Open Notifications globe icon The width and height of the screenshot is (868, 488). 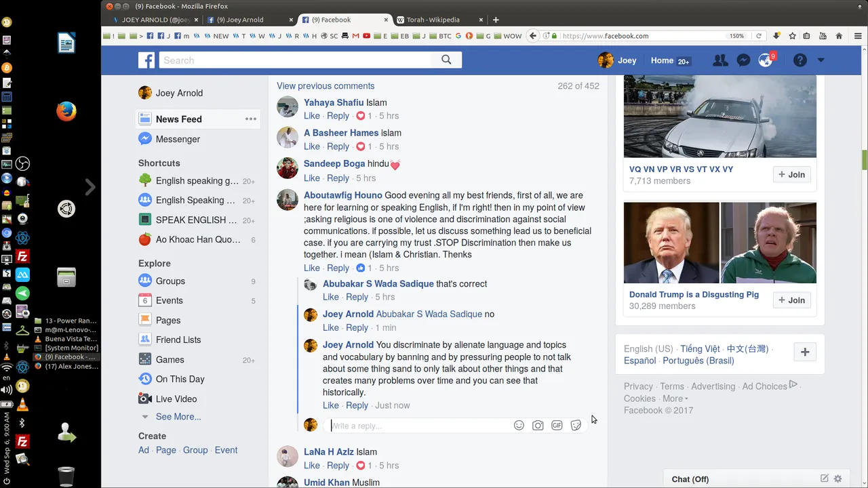(x=766, y=60)
